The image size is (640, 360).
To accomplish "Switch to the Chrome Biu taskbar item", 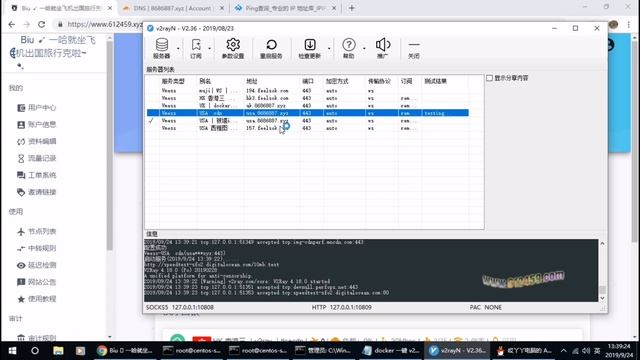I will 125,351.
